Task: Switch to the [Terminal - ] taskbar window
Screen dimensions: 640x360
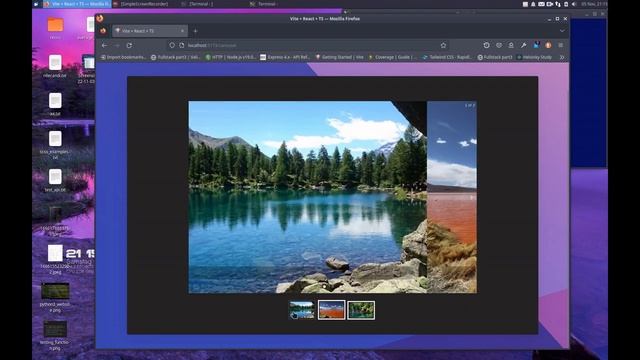Action: [x=198, y=4]
